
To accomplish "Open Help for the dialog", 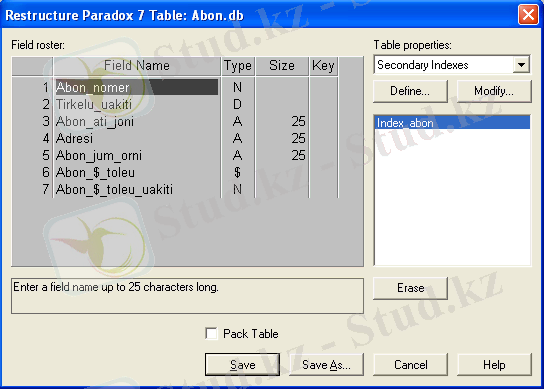I will click(x=494, y=365).
